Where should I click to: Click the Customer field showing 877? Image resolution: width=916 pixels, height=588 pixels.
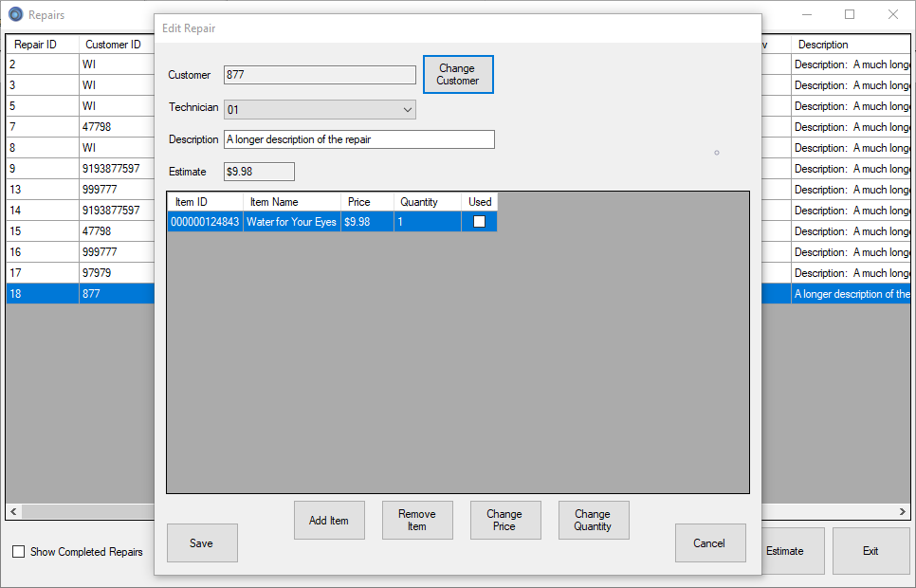pos(320,75)
